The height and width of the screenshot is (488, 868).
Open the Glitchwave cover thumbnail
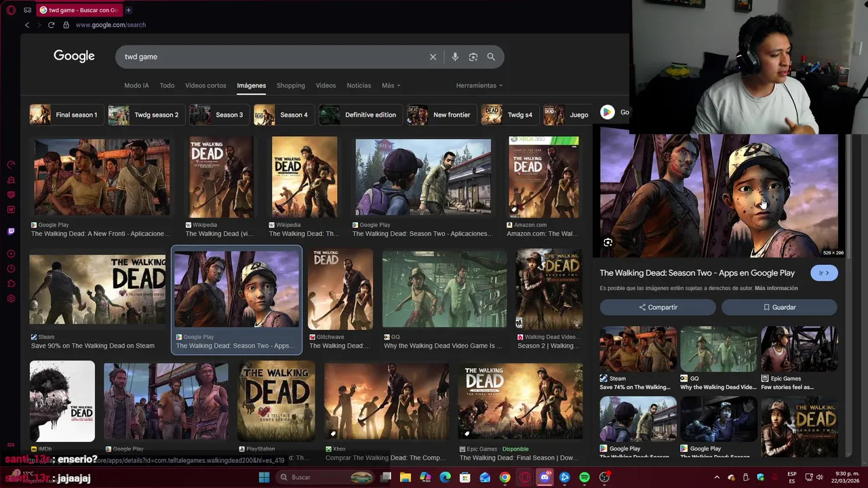pyautogui.click(x=340, y=290)
